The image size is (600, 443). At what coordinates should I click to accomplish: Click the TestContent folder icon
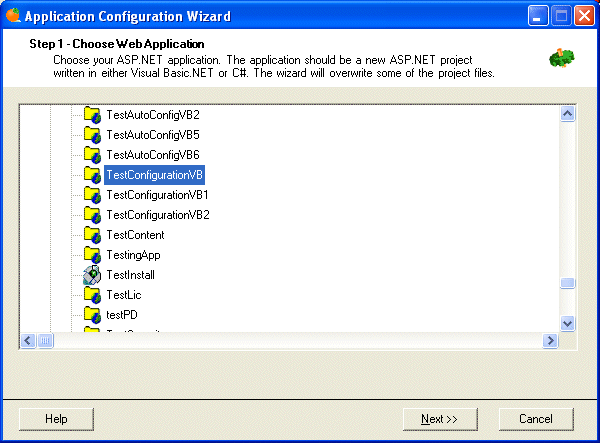pyautogui.click(x=92, y=235)
